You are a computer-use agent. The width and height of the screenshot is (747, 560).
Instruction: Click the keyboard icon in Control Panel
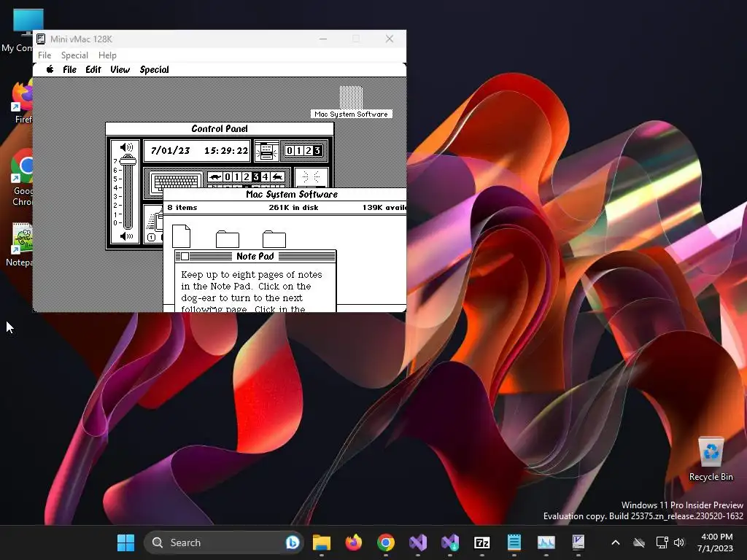click(175, 182)
